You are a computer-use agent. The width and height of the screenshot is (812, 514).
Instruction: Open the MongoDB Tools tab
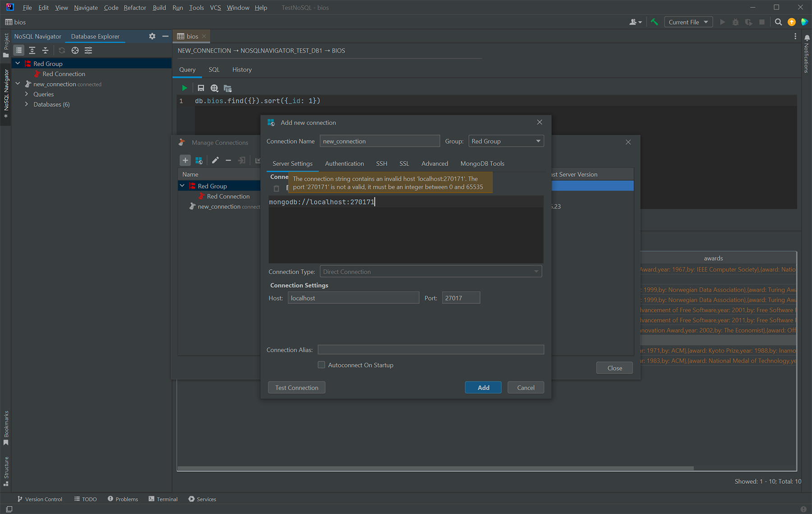(482, 164)
